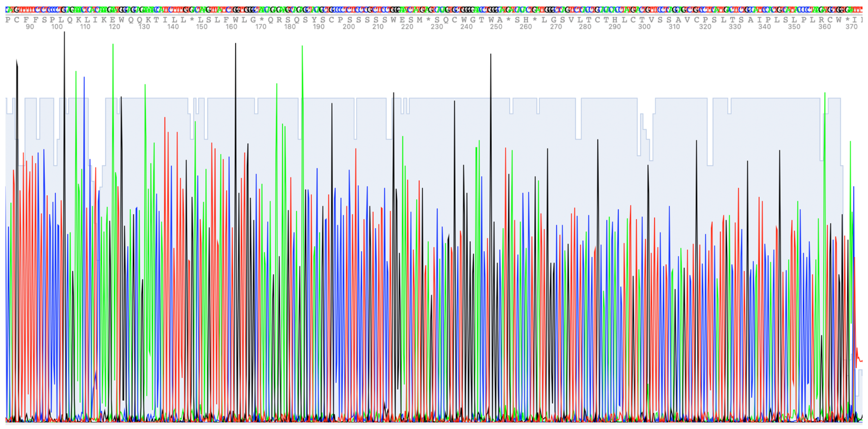Click the position 100 ruler label
The height and width of the screenshot is (429, 868).
click(x=57, y=27)
